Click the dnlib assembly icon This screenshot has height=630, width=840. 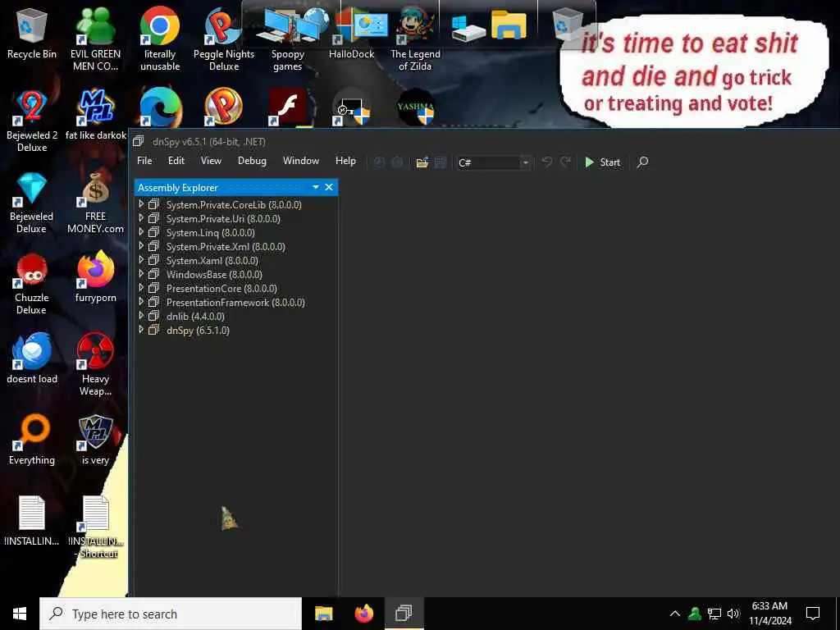click(153, 316)
